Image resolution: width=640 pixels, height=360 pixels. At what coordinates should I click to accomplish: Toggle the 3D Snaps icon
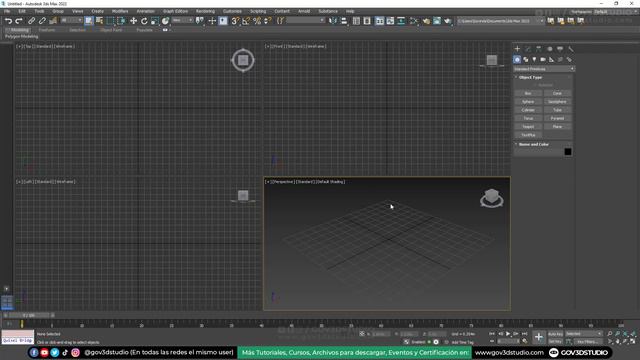pos(235,21)
